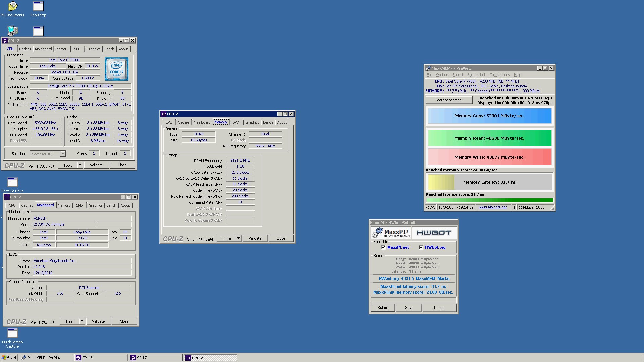The height and width of the screenshot is (362, 644).
Task: Open About tab in Memory CPU-Z window
Action: pyautogui.click(x=282, y=122)
